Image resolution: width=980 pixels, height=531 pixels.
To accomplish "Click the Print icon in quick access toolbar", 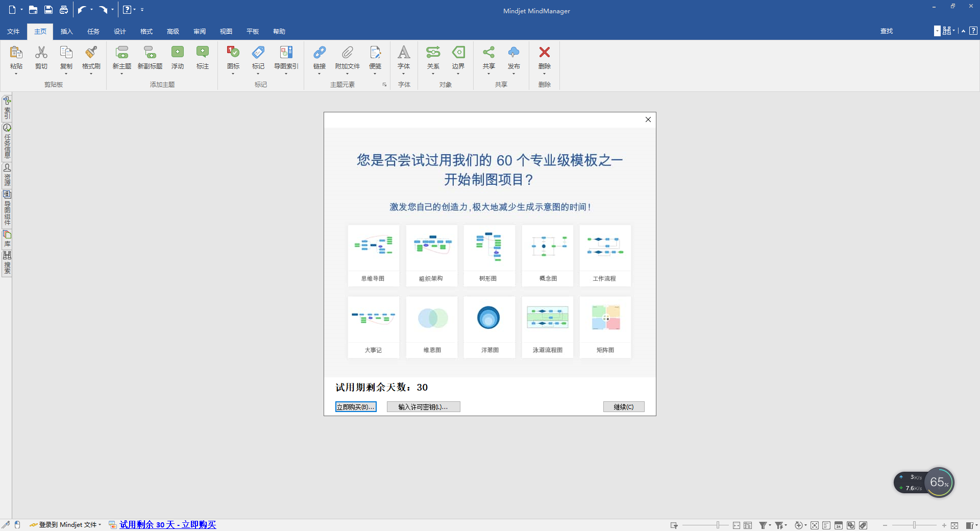I will (64, 10).
